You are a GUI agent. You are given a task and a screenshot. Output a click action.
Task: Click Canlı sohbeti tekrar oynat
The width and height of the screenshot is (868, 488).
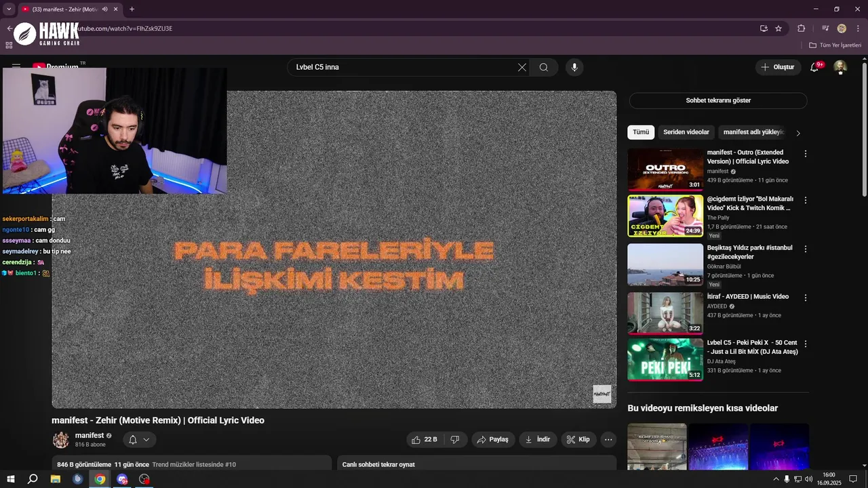(x=378, y=464)
